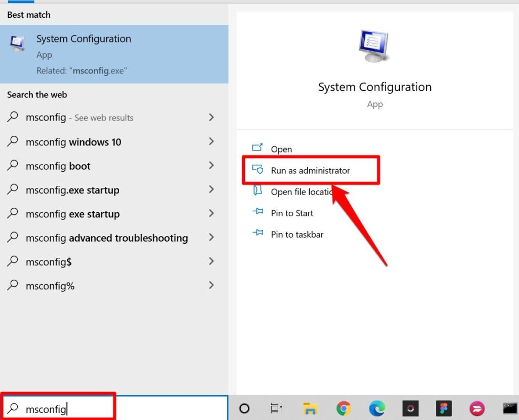
Task: Click the large System Configuration icon
Action: (375, 46)
